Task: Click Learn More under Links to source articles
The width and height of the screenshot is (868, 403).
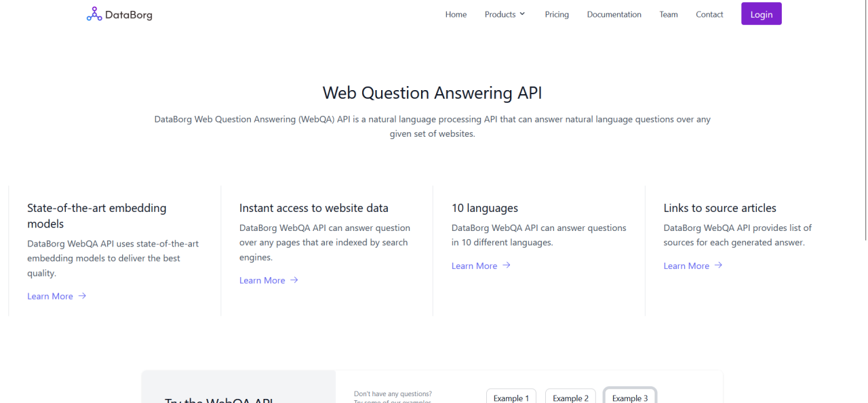Action: tap(686, 266)
